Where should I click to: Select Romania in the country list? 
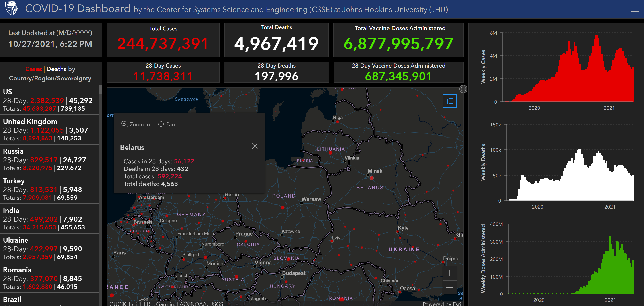coord(49,278)
